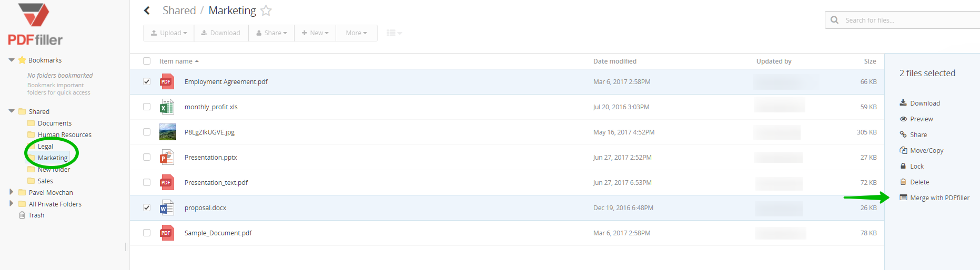Uncheck Employment Agreement.pdf checkbox

coord(147,81)
